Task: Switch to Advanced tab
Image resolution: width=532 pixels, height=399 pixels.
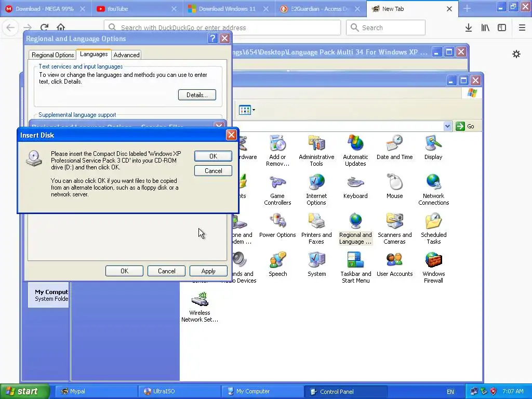Action: (126, 55)
